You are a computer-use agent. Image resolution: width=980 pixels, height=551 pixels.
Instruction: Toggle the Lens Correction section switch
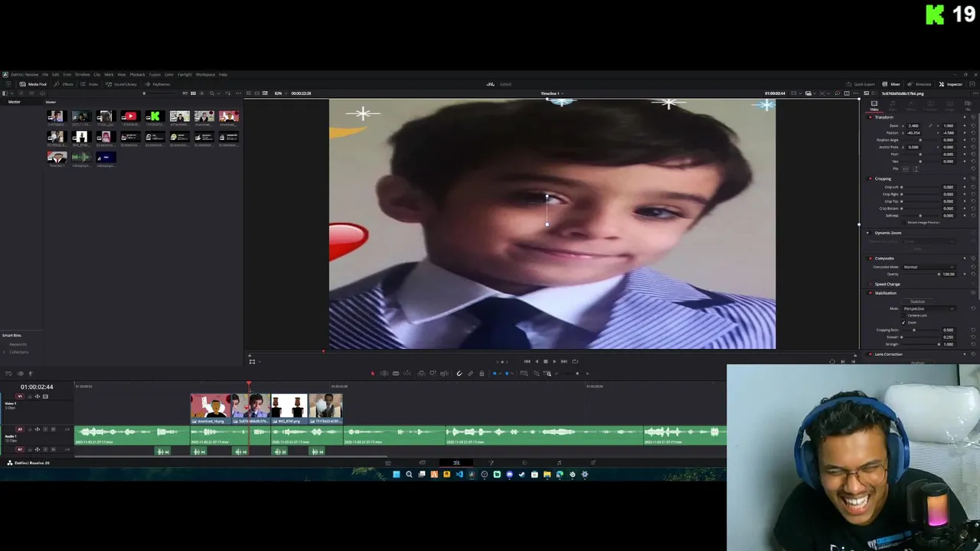tap(871, 354)
